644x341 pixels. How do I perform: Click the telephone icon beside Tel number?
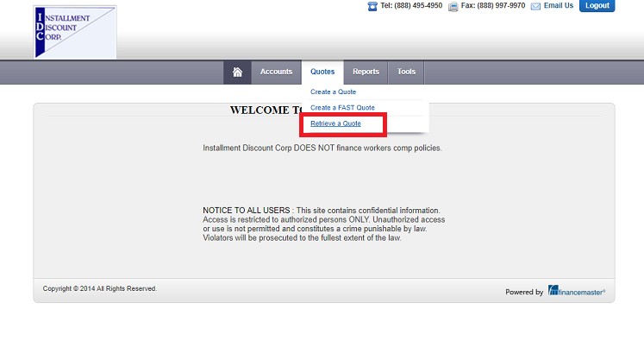372,6
